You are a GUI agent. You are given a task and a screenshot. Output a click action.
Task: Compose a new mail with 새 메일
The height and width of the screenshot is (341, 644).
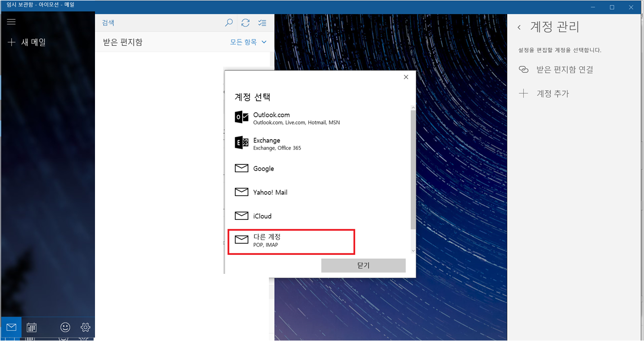(x=27, y=42)
